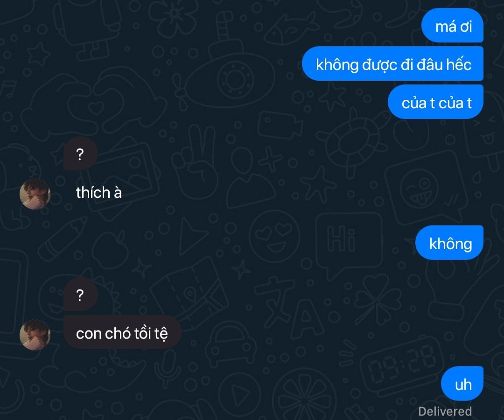Tap the sent 'không' bubble
Screen dimensions: 504x420
pyautogui.click(x=449, y=243)
